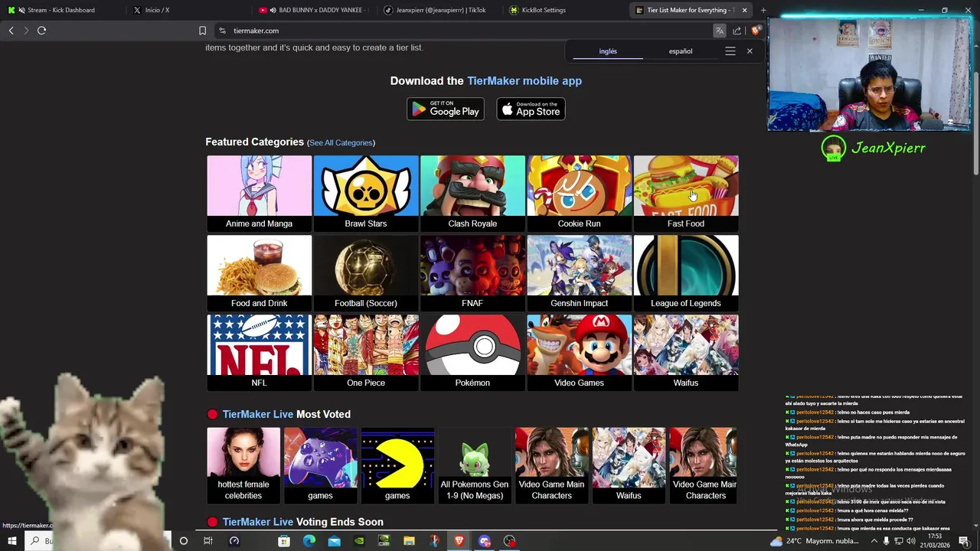This screenshot has height=551, width=980.
Task: Click the Cortana circle icon on taskbar
Action: (183, 541)
